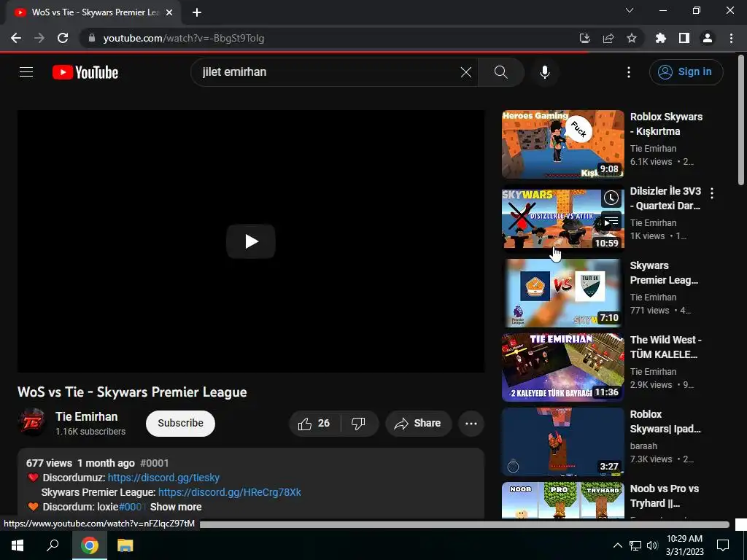This screenshot has width=747, height=560.
Task: Open Chrome extensions puzzle icon
Action: pos(660,38)
